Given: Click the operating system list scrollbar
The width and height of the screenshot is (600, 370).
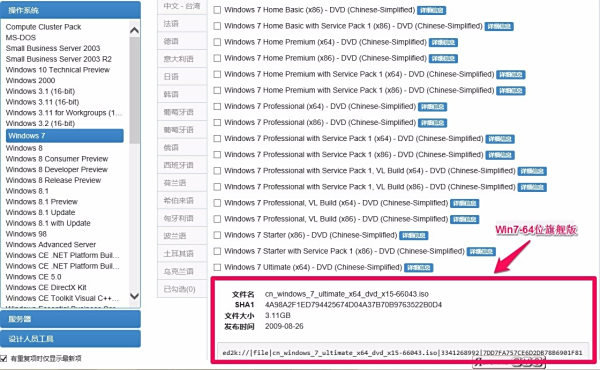Looking at the screenshot, I should point(134,90).
